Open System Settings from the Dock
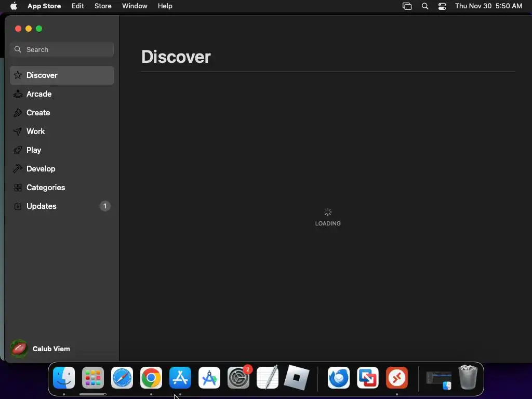This screenshot has height=399, width=532. tap(238, 378)
